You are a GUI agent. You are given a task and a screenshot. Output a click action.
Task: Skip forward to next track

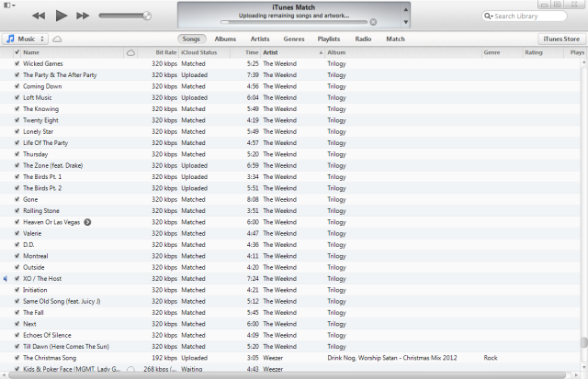point(83,16)
